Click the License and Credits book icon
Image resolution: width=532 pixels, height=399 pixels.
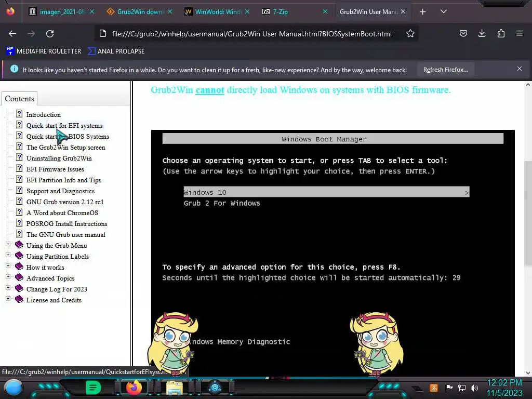point(19,299)
